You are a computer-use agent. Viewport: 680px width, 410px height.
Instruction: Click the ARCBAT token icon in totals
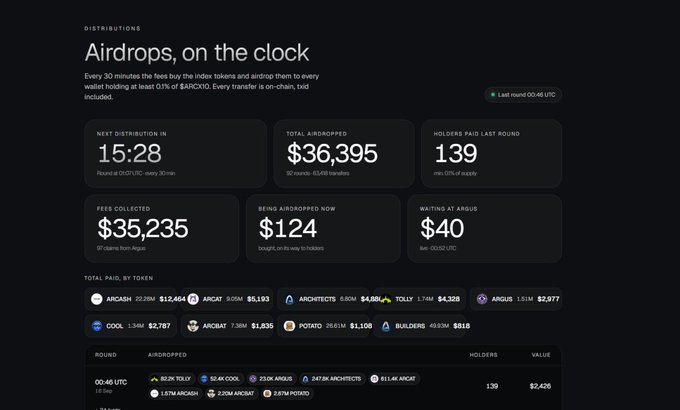(193, 326)
